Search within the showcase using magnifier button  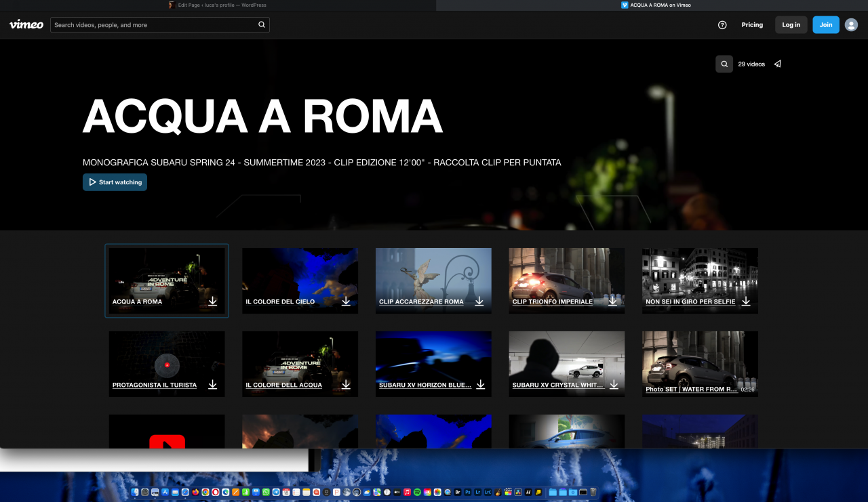pyautogui.click(x=724, y=64)
